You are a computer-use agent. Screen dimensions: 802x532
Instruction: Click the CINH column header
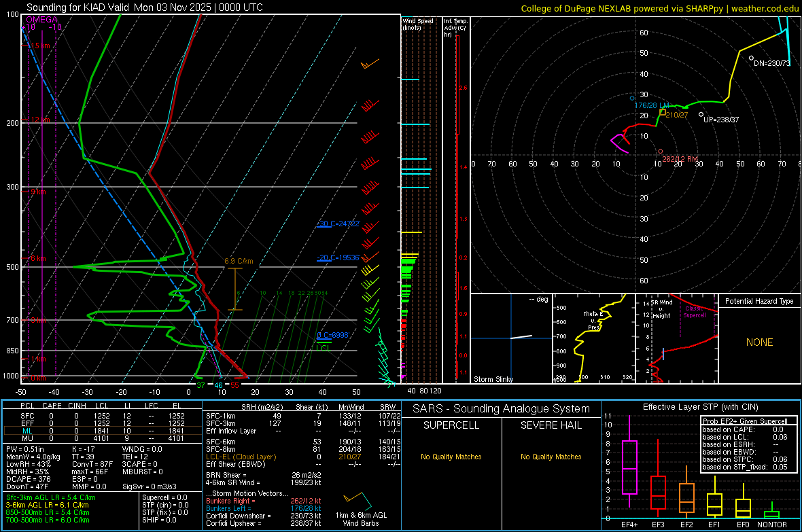click(x=77, y=406)
